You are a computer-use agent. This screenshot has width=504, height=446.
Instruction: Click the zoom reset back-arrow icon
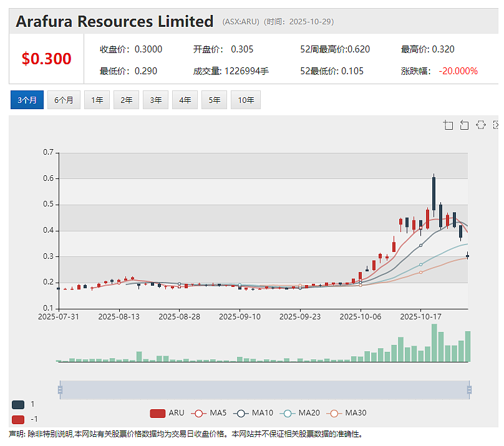click(x=464, y=125)
